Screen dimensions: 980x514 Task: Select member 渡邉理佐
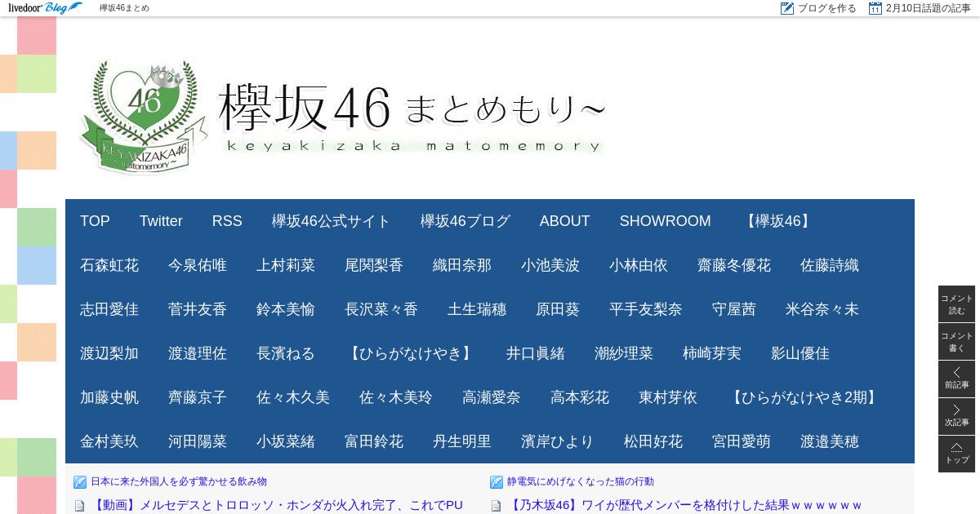click(198, 353)
